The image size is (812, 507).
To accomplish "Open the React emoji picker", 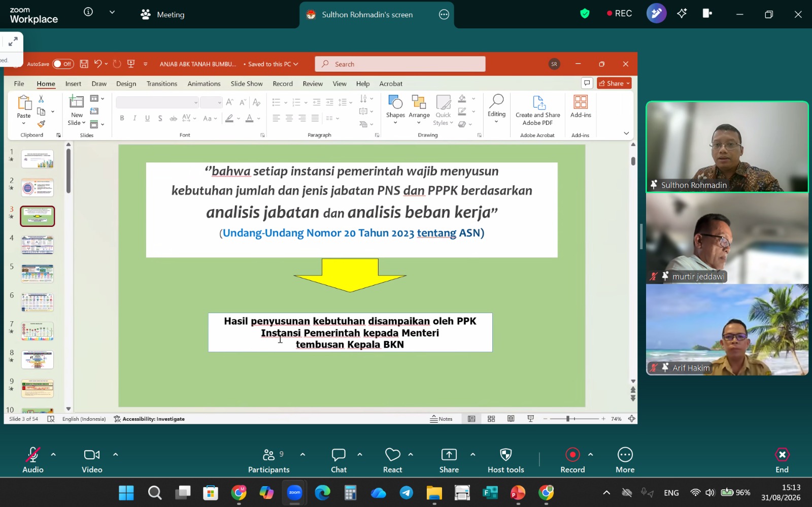I will [x=392, y=460].
